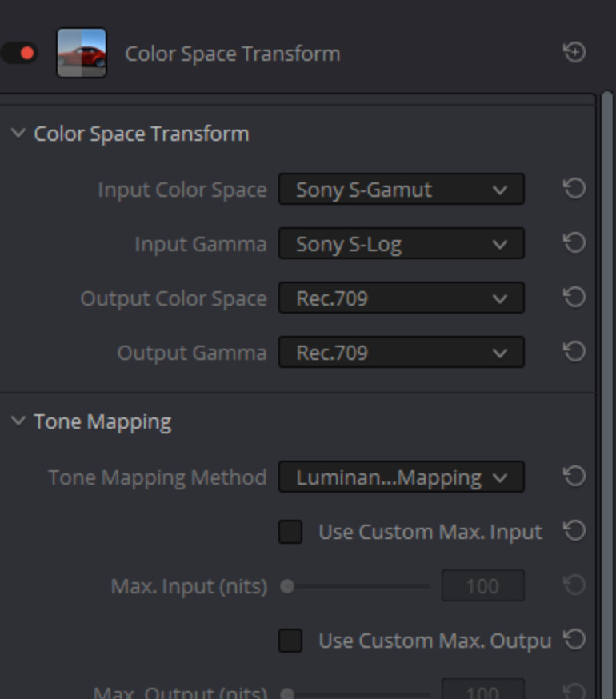Open Output Color Space Rec.709 dropdown
Image resolution: width=616 pixels, height=699 pixels.
coord(402,298)
